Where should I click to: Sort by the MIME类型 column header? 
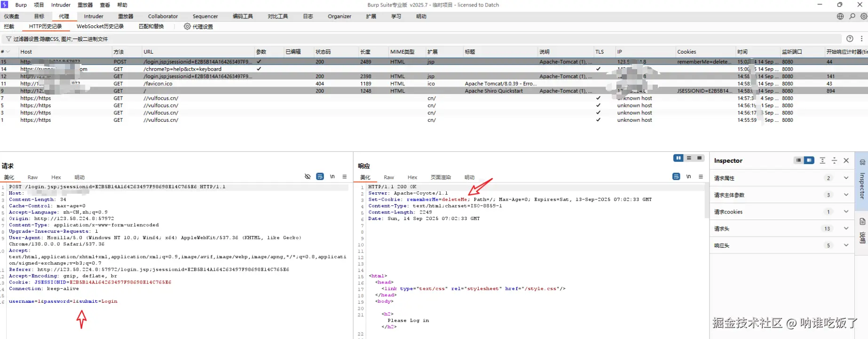click(406, 52)
